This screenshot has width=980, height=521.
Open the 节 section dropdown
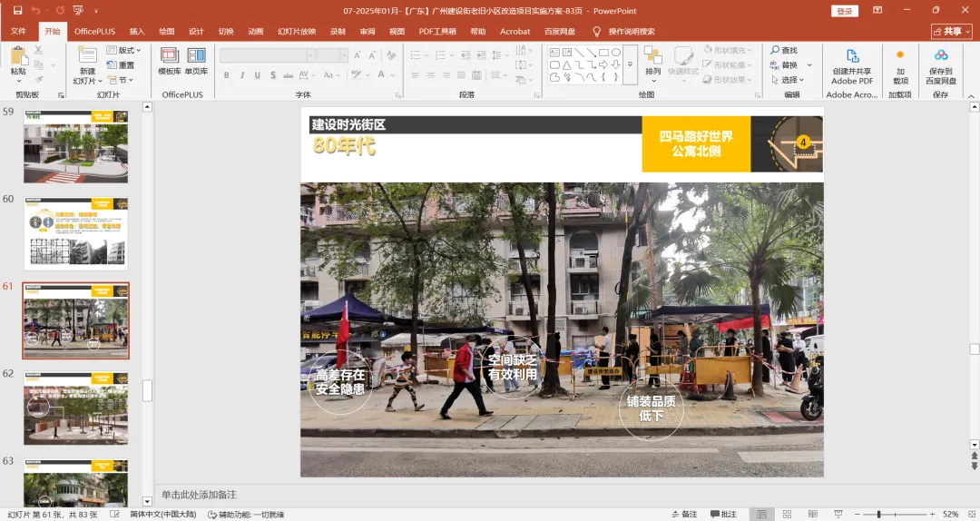(120, 80)
